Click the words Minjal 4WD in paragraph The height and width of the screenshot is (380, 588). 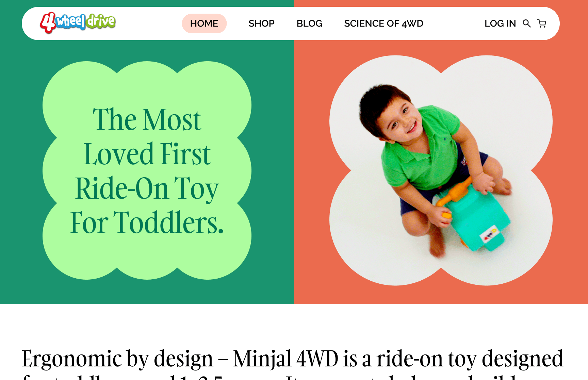tap(285, 359)
